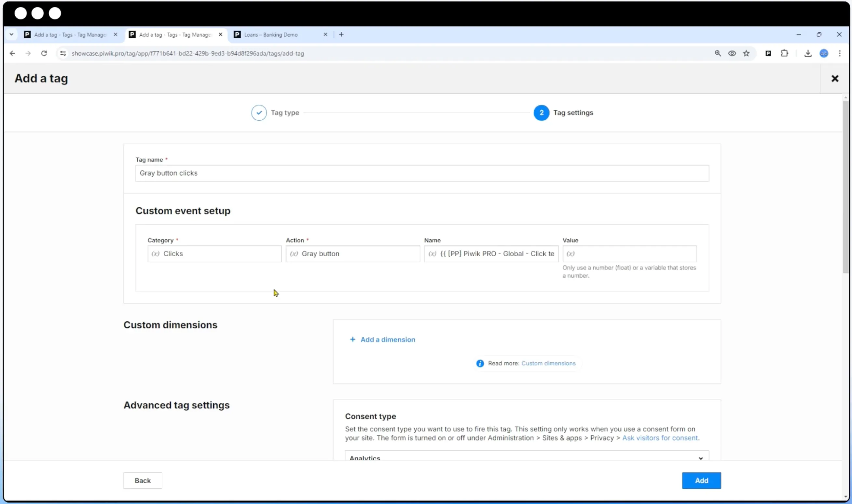Reload the current page

tap(44, 53)
